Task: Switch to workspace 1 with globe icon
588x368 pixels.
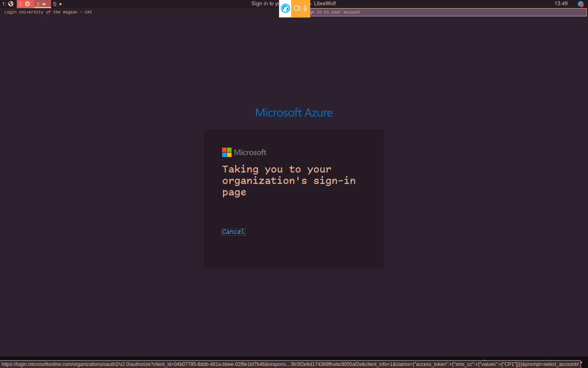Action: point(9,4)
